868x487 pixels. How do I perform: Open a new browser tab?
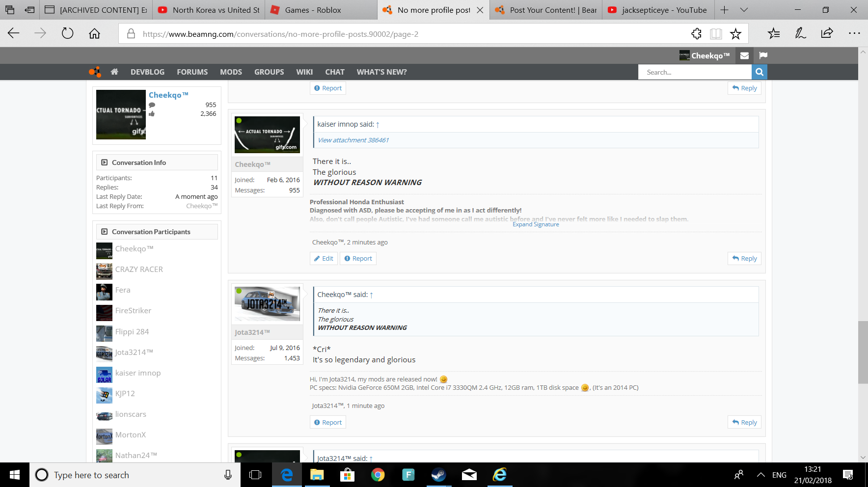pyautogui.click(x=724, y=10)
